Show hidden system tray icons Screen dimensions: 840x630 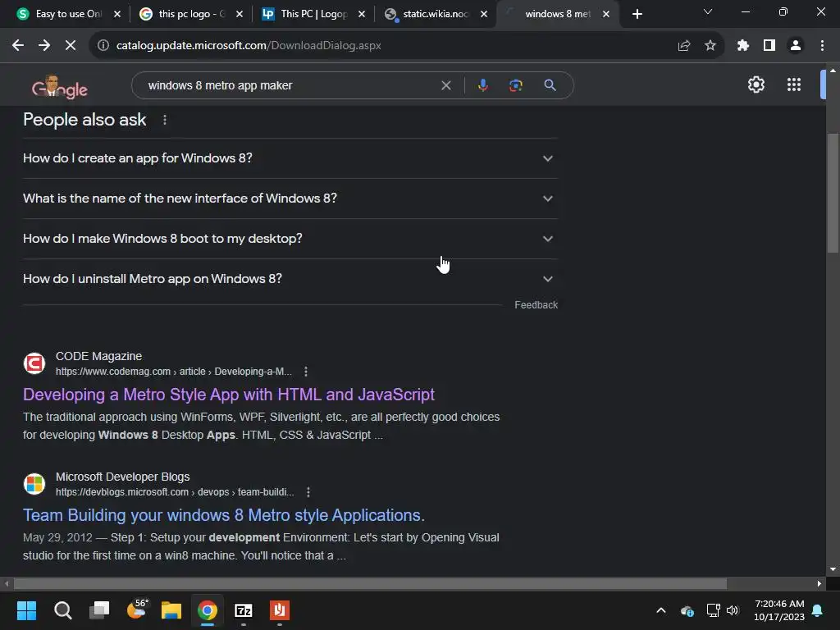[x=661, y=610]
